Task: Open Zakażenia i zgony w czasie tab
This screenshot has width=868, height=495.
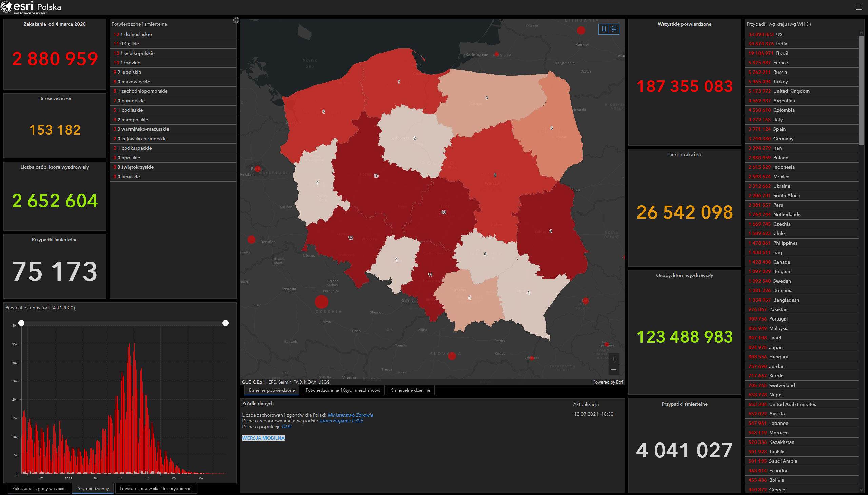Action: [x=39, y=488]
